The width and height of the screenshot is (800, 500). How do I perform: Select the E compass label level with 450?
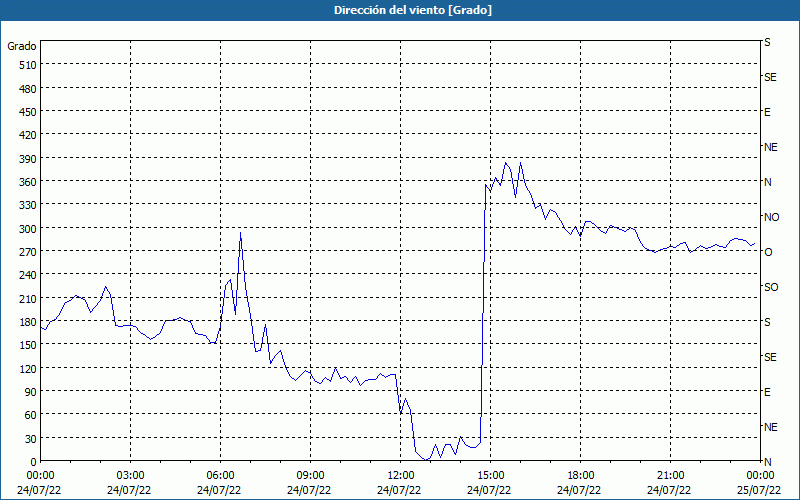click(x=767, y=112)
